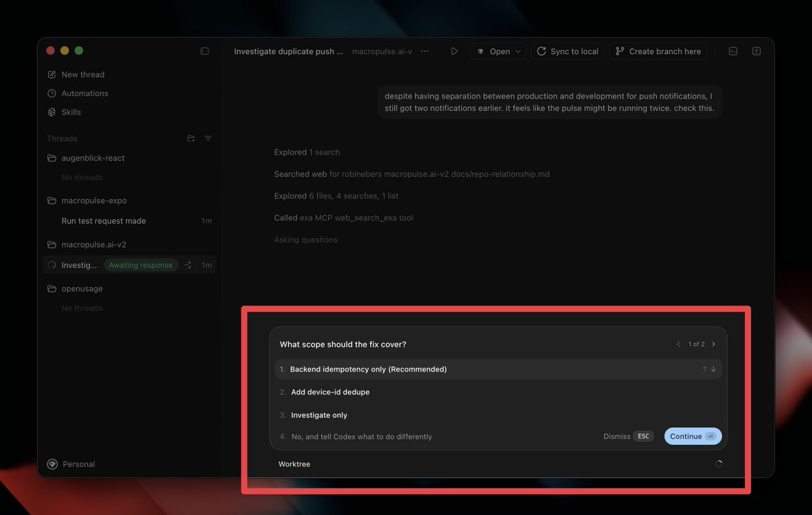
Task: Click the ellipsis menu after macropulse.ai-v
Action: (425, 51)
